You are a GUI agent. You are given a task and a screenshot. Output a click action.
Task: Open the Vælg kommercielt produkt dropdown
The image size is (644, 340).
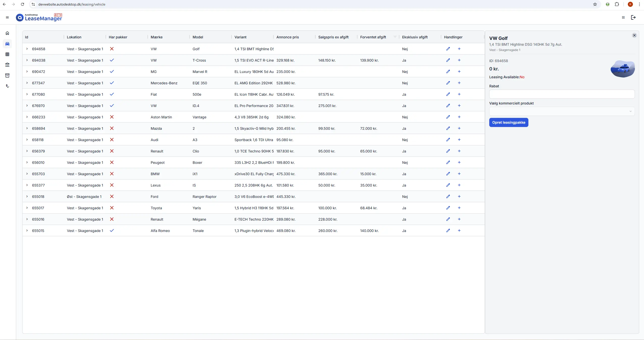pyautogui.click(x=561, y=111)
